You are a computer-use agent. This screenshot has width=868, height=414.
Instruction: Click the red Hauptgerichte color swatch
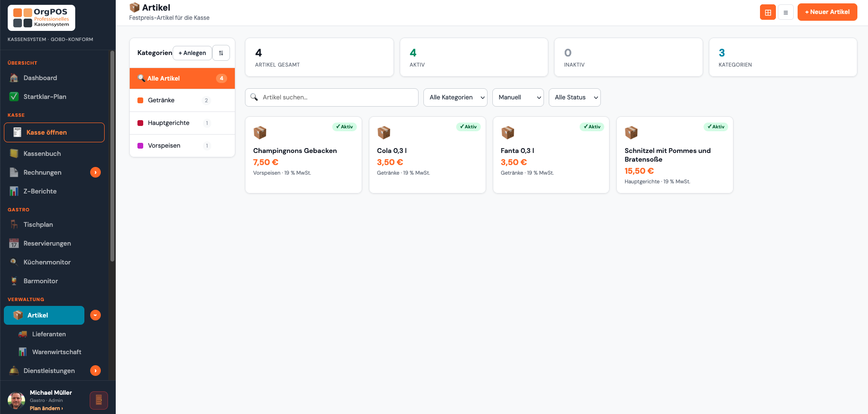coord(140,123)
